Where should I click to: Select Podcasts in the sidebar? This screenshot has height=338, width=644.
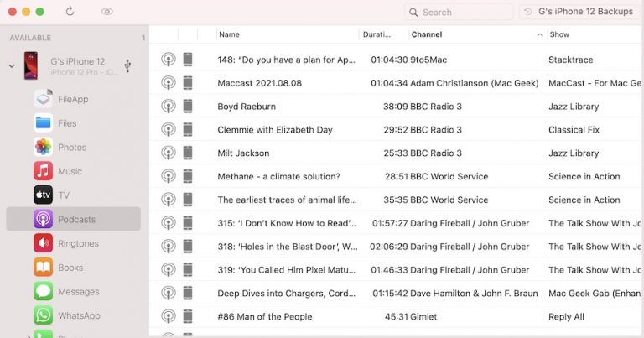pos(75,219)
